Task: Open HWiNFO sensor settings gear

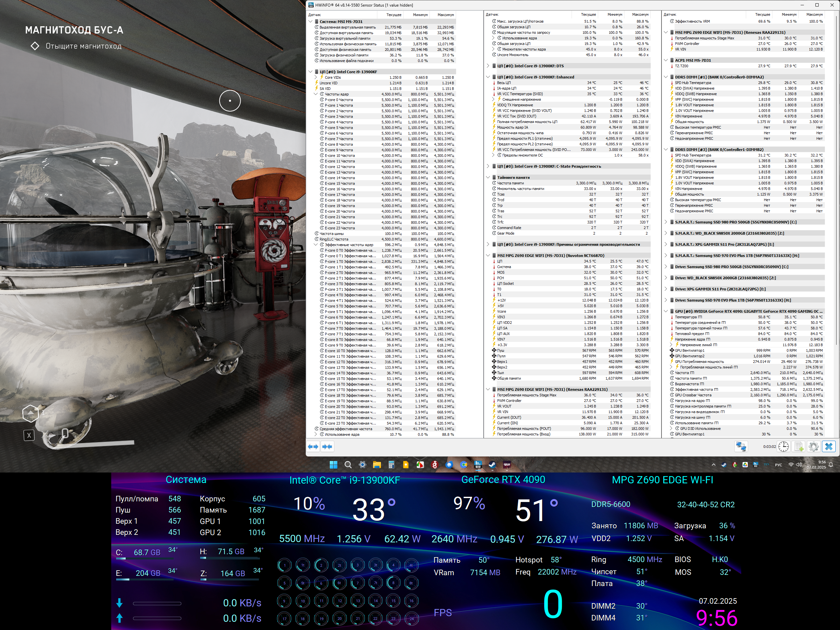Action: pos(813,447)
